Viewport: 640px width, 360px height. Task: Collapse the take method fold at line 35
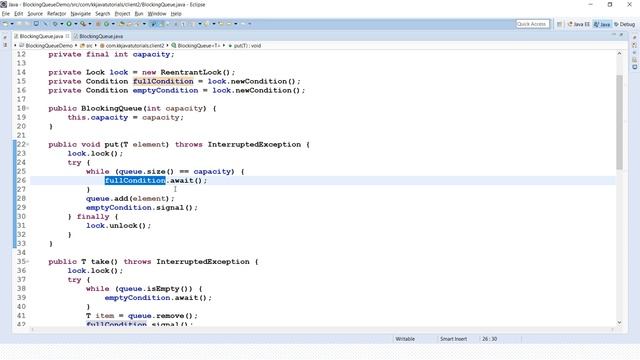(x=28, y=262)
